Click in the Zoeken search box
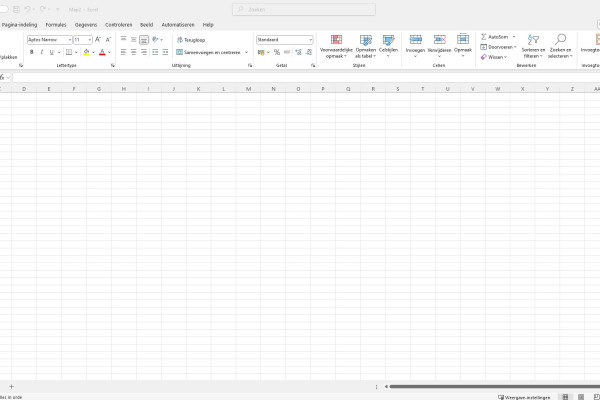600x400 pixels. 305,8
